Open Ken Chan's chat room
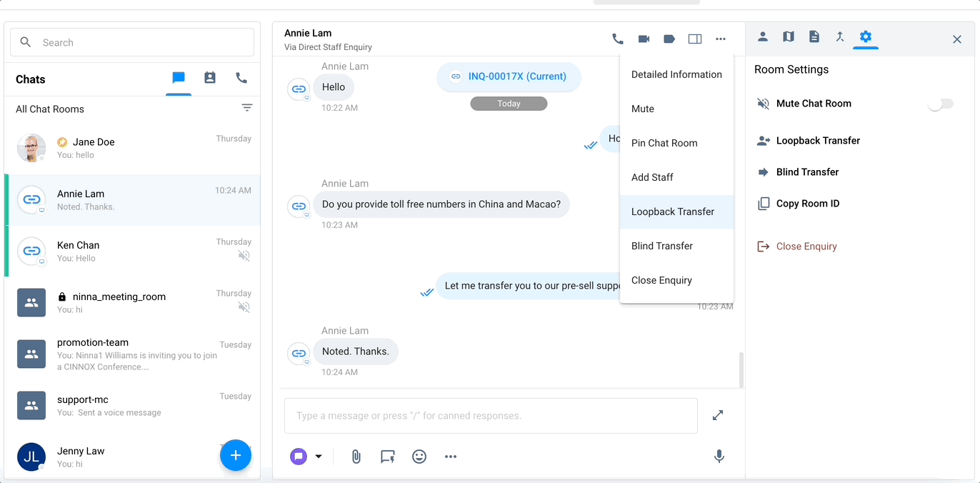 pyautogui.click(x=132, y=252)
